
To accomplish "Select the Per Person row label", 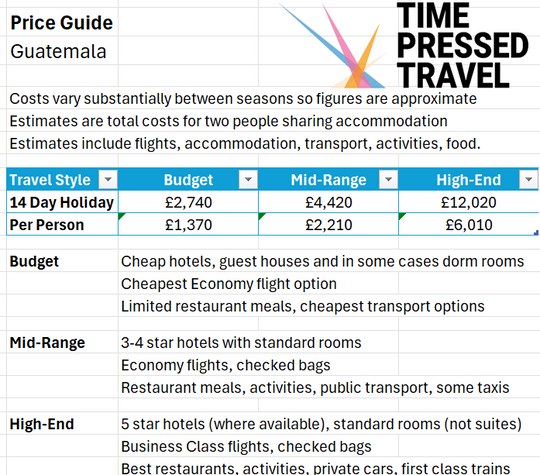I will tap(62, 225).
